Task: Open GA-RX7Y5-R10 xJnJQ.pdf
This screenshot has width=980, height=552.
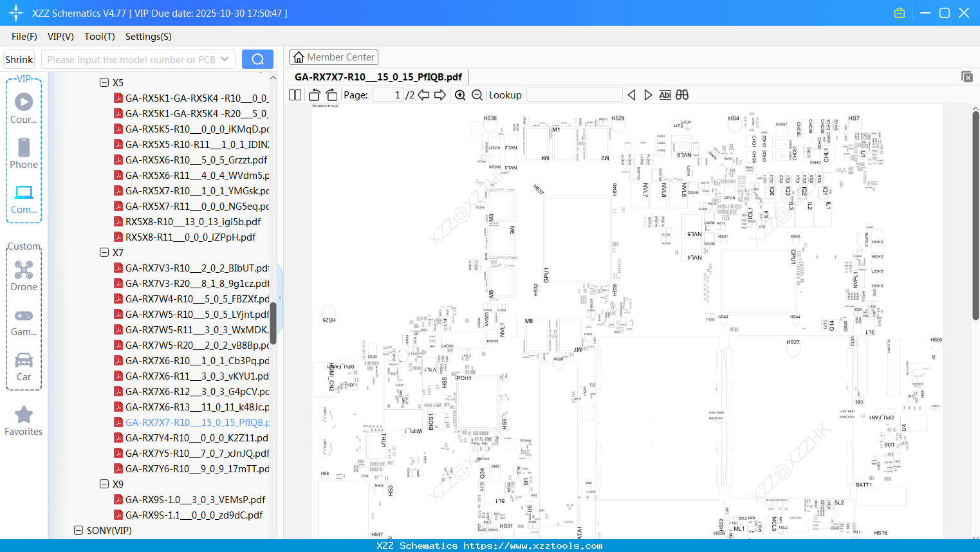Action: (192, 453)
